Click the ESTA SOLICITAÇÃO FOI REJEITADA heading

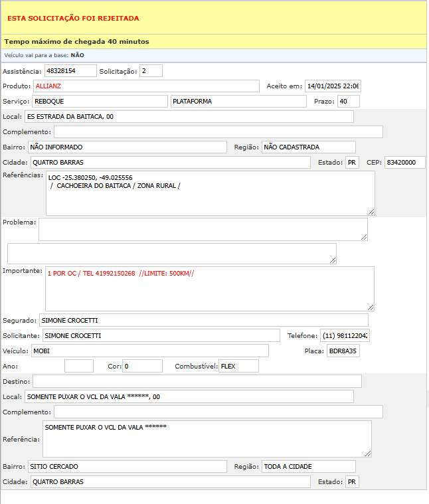[x=73, y=19]
